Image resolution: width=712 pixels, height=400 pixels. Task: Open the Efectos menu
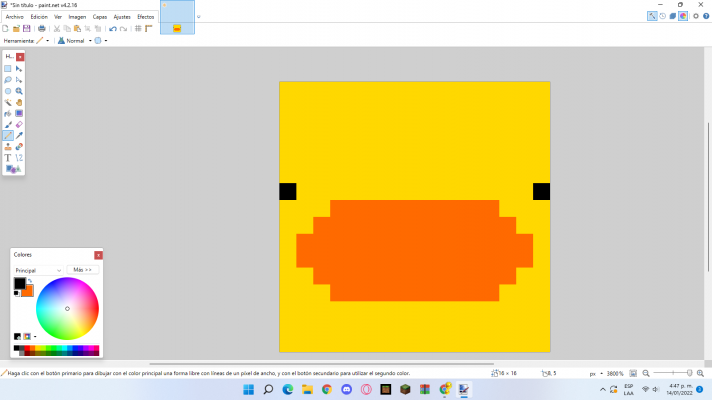coord(145,17)
